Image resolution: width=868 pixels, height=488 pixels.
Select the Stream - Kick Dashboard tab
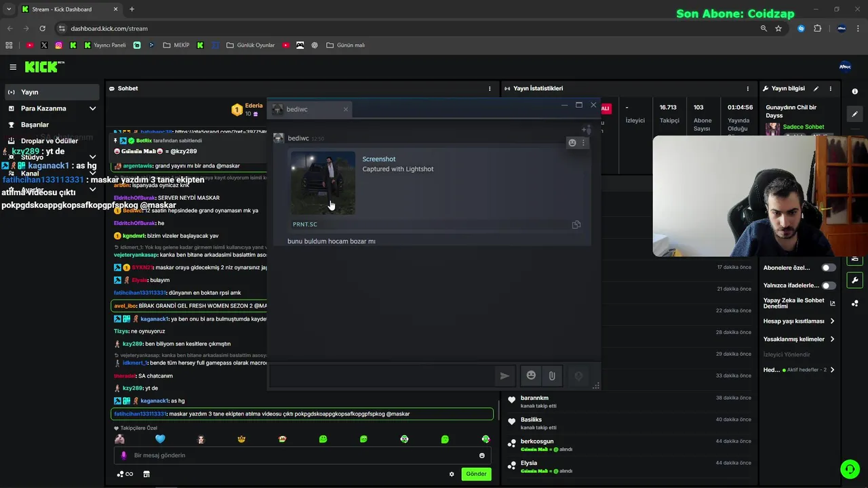[x=69, y=9]
